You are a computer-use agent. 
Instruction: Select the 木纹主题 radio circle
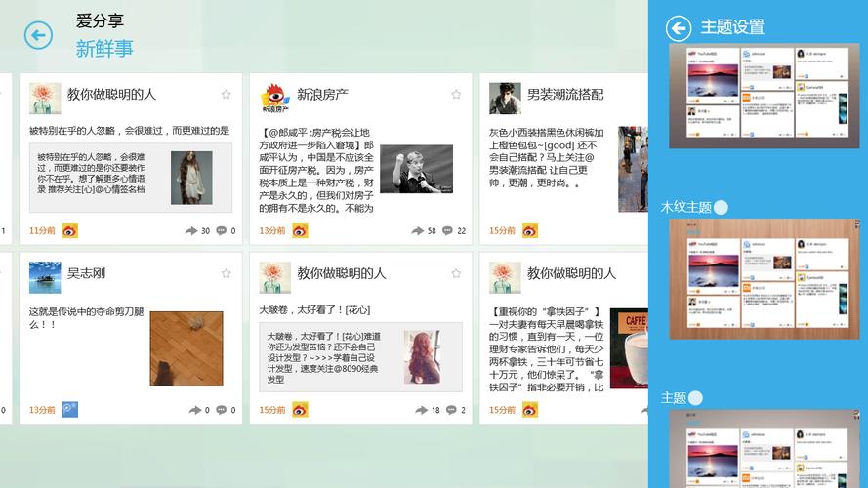point(721,208)
